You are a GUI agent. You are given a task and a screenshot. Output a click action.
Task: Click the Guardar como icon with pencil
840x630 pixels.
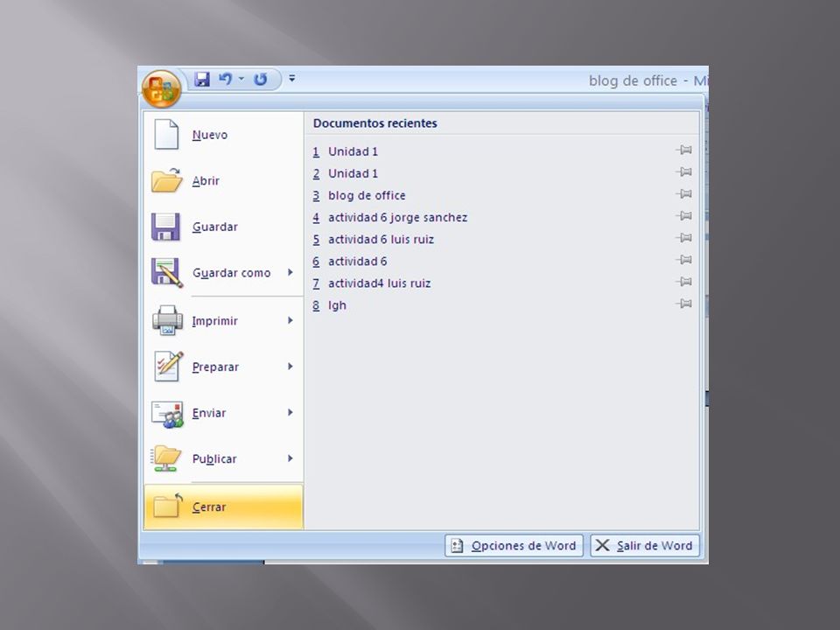[x=167, y=273]
